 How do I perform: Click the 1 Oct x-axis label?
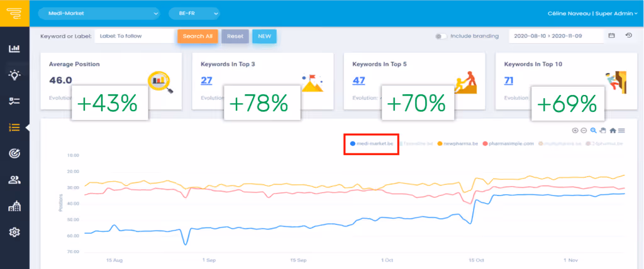[x=387, y=260]
